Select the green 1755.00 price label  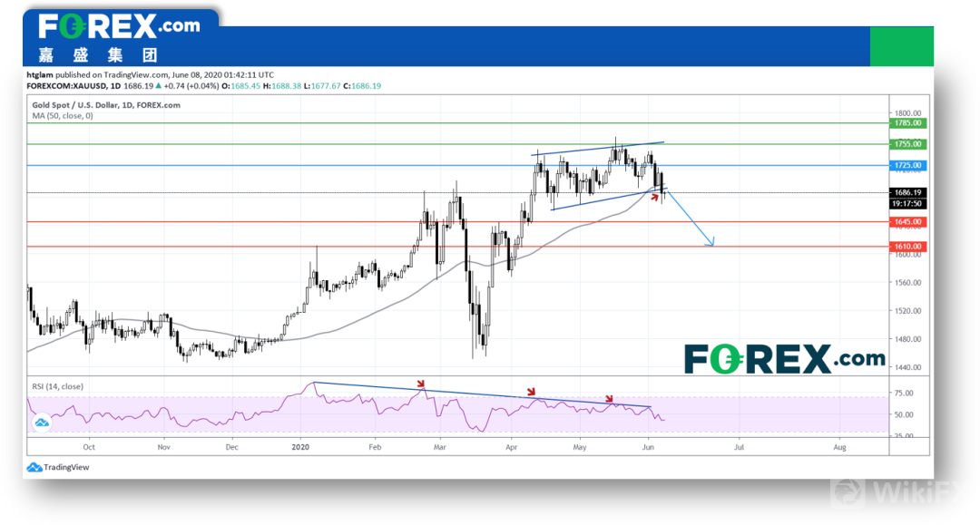point(907,144)
